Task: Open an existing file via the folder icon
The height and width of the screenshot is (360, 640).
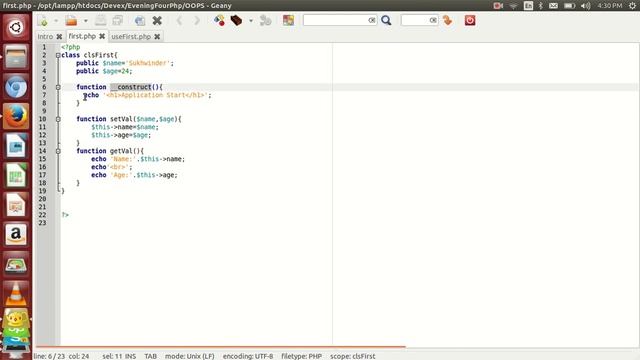Action: 71,20
